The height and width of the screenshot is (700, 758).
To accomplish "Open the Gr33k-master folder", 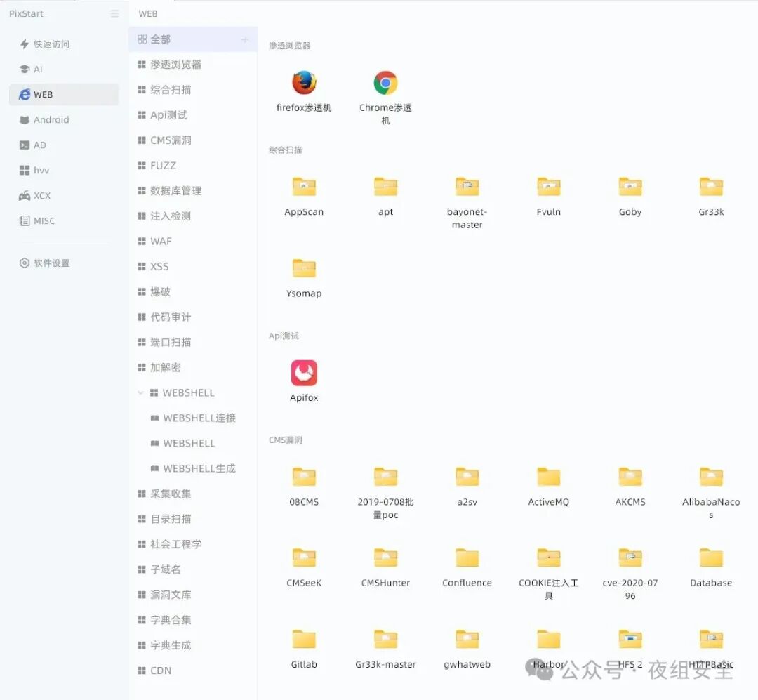I will [x=385, y=639].
